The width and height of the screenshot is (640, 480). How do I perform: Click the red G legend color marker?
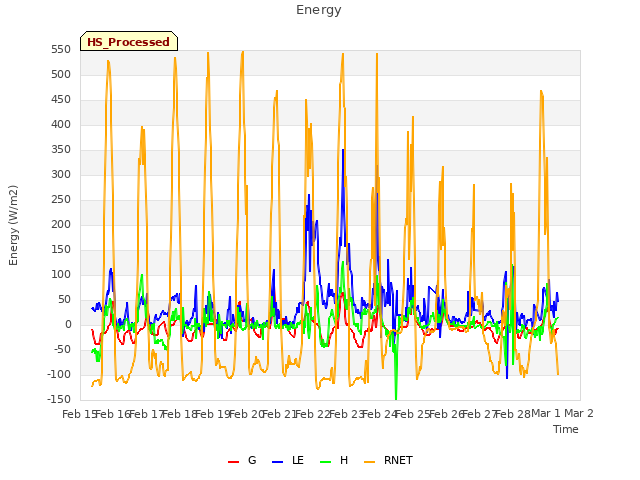tap(233, 462)
